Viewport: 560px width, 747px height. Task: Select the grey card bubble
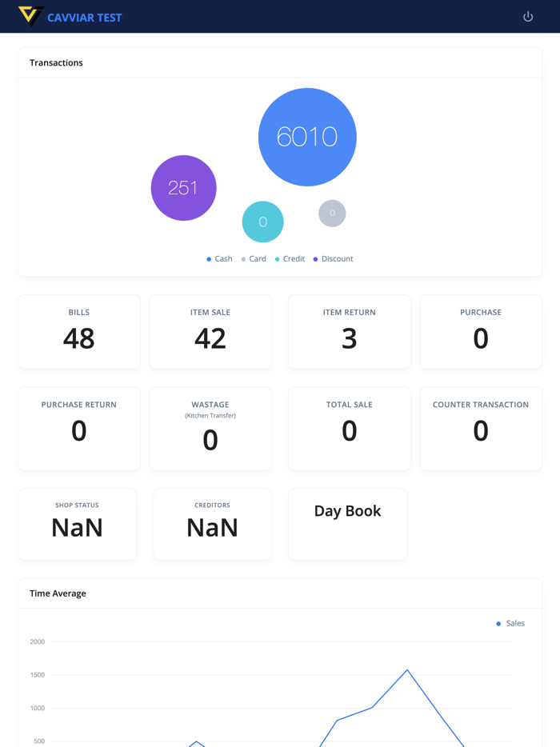[332, 214]
